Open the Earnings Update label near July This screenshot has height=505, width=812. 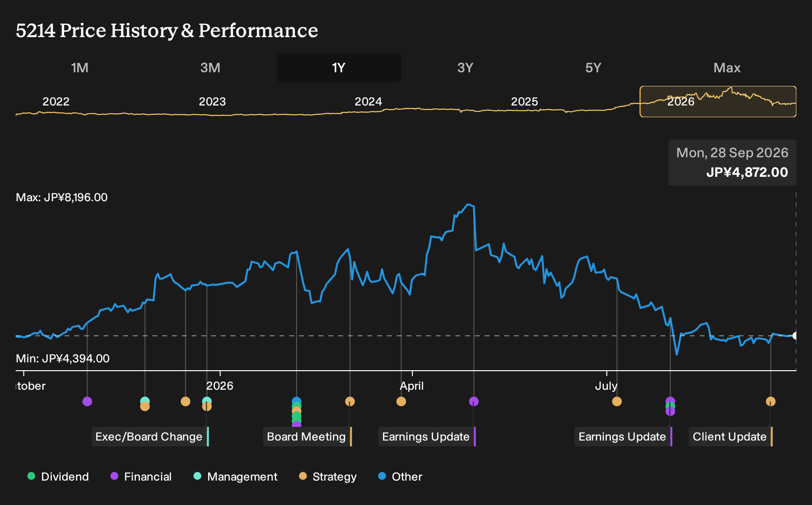(x=623, y=437)
